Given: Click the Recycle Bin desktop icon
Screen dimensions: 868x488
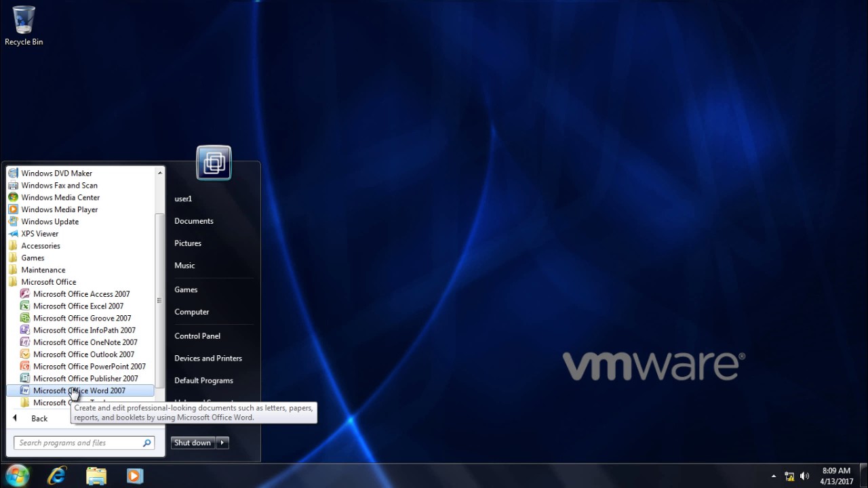Looking at the screenshot, I should (x=24, y=26).
